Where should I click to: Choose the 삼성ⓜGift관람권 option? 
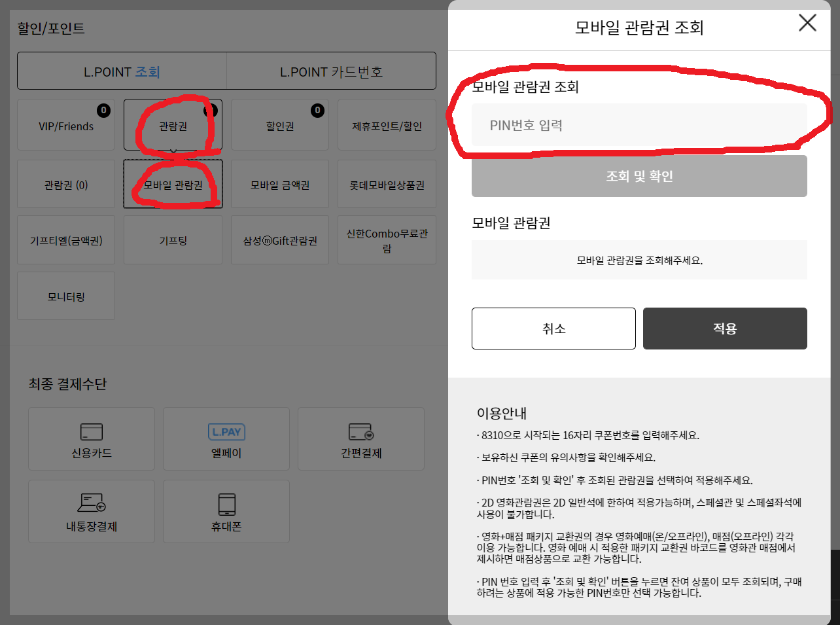tap(280, 240)
